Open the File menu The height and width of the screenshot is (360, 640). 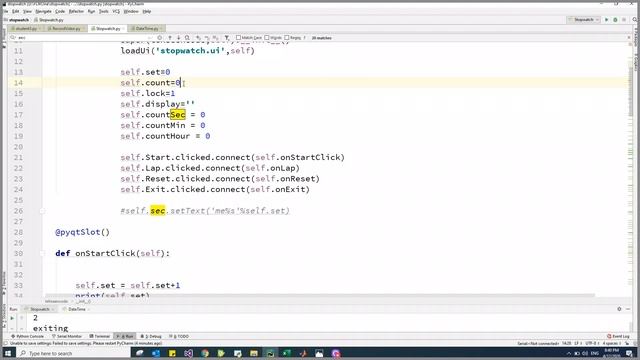point(6,11)
